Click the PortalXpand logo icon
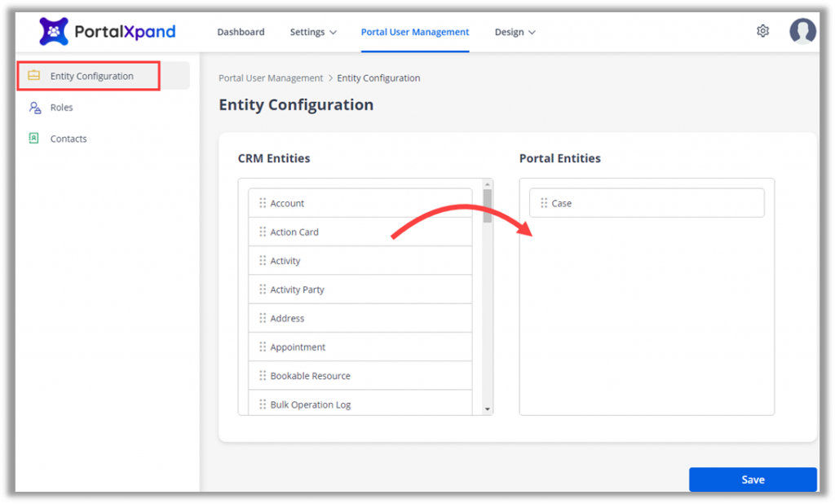This screenshot has width=835, height=504. (54, 32)
